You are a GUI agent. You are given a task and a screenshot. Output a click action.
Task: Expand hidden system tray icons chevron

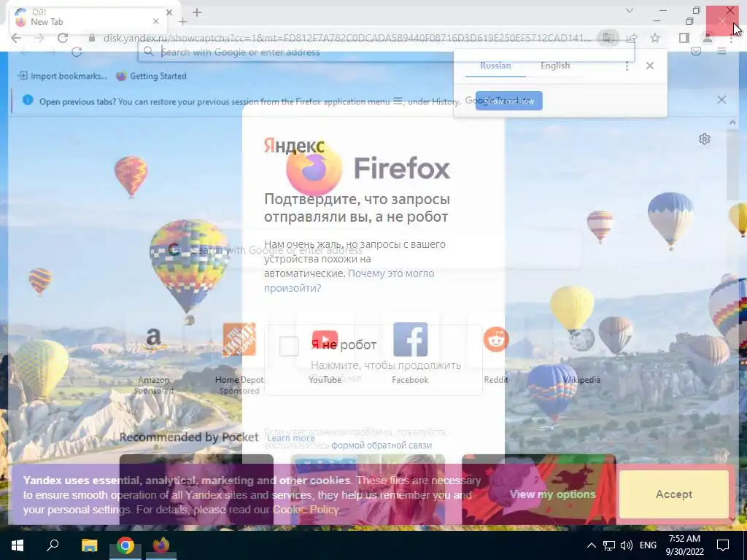click(591, 545)
